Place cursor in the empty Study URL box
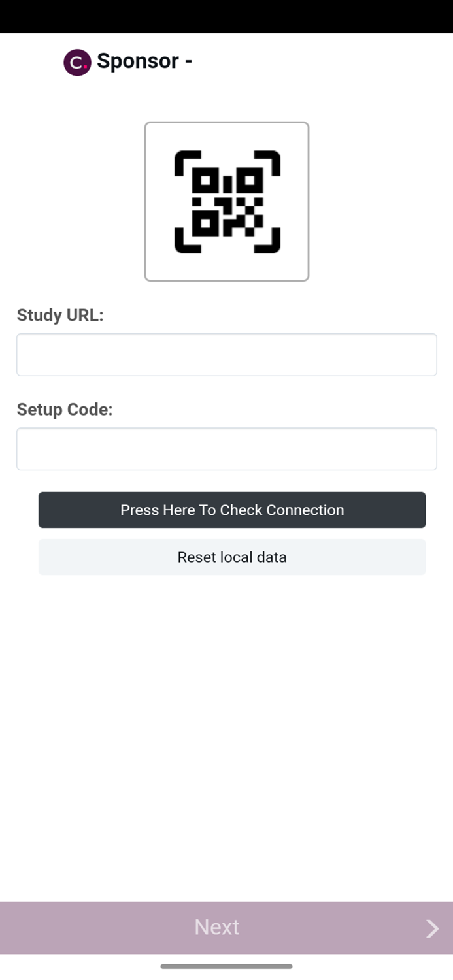 click(227, 355)
